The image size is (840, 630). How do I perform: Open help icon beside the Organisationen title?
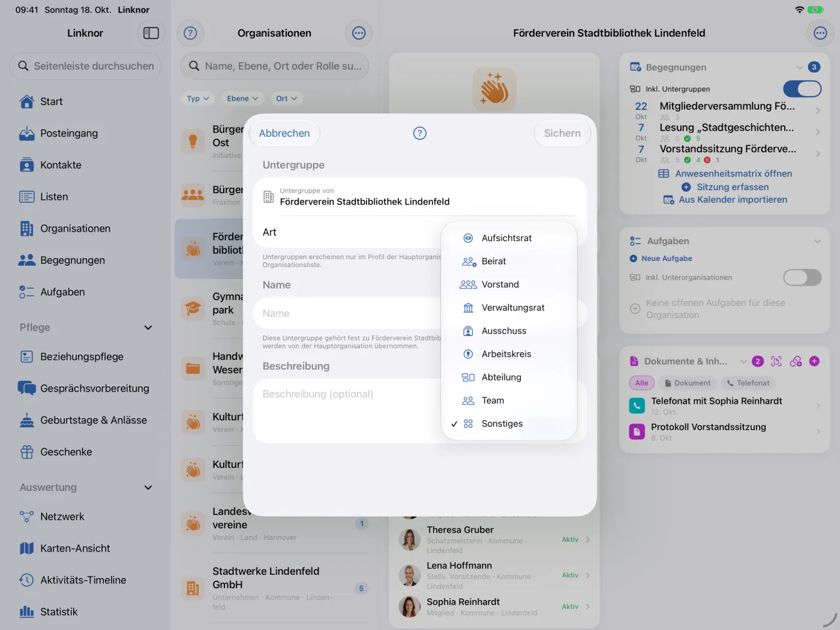click(190, 33)
